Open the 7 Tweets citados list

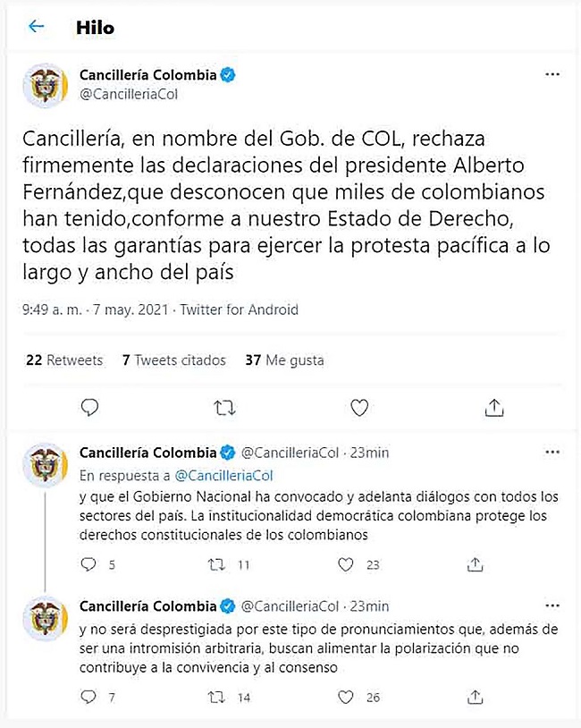pos(174,360)
